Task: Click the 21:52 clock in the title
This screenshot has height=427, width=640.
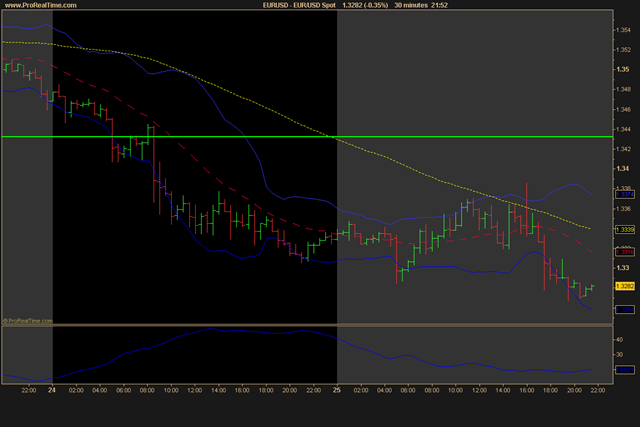Action: [439, 5]
